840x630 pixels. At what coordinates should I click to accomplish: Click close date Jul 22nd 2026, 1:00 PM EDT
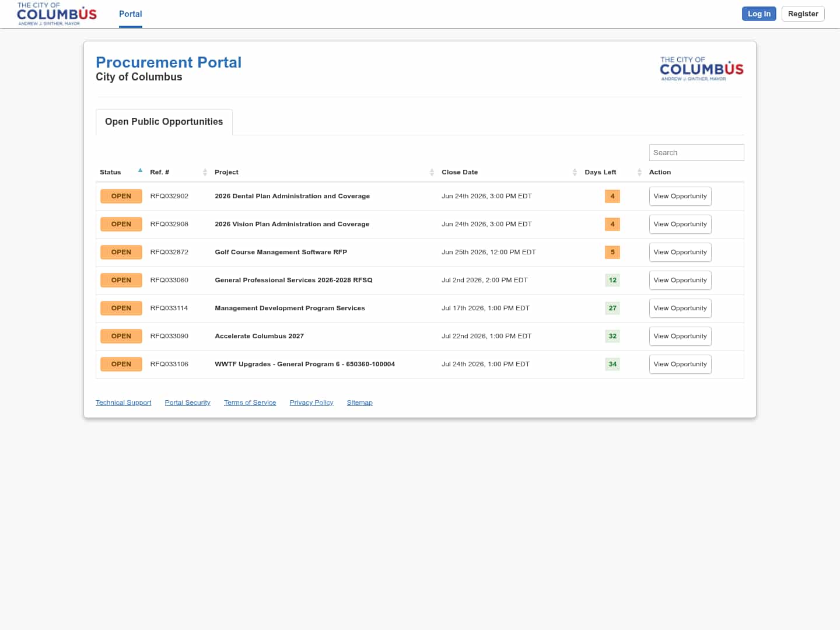(487, 336)
